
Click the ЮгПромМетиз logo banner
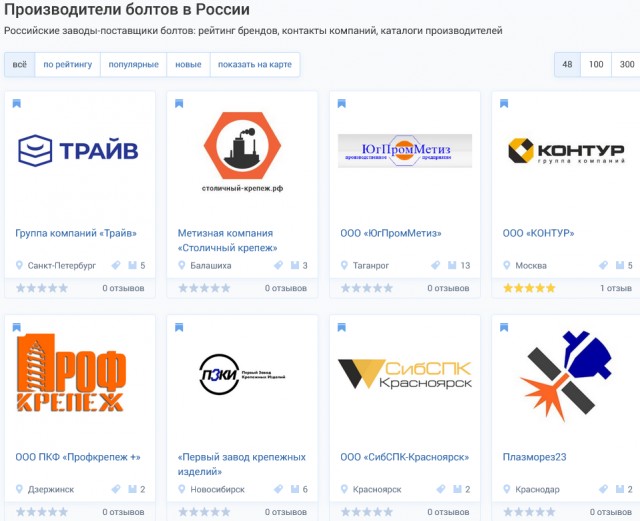(x=405, y=151)
